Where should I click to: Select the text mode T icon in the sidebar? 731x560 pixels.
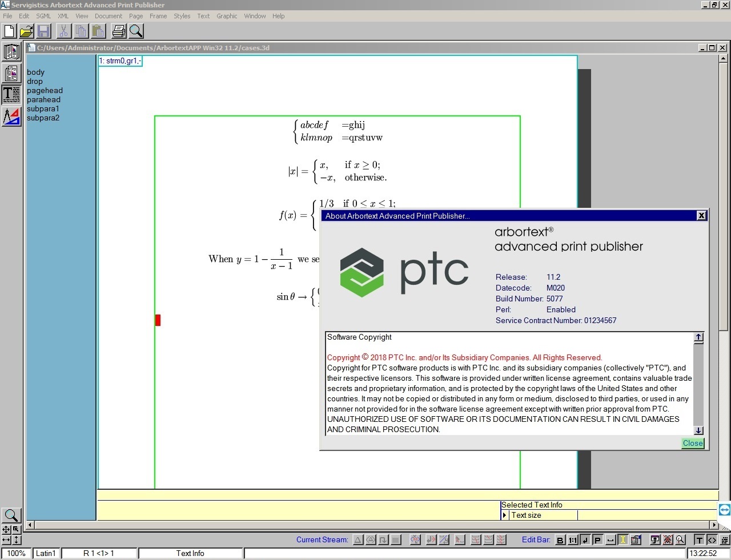point(11,95)
